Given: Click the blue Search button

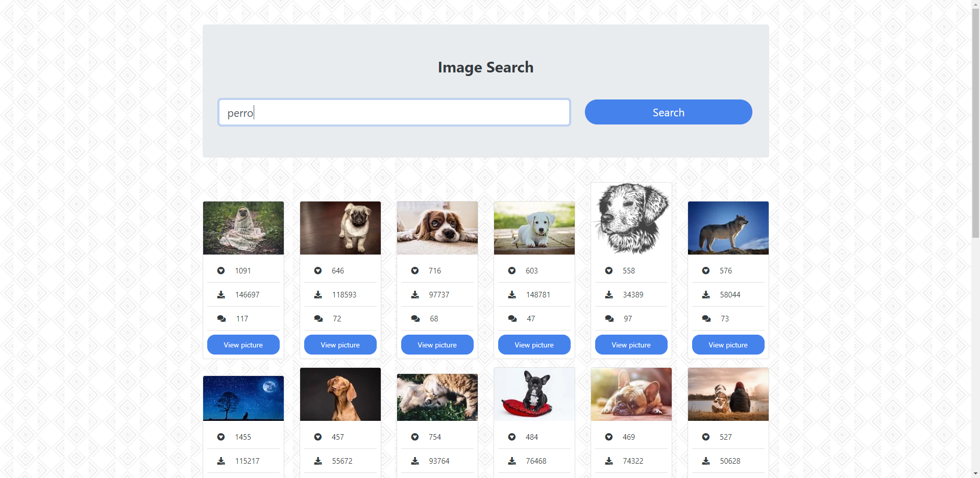Looking at the screenshot, I should click(668, 112).
